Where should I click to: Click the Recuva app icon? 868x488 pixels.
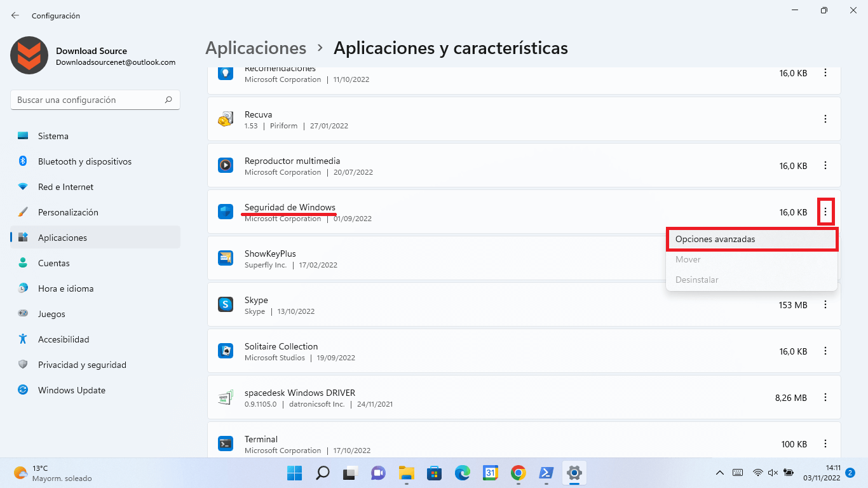(x=226, y=119)
